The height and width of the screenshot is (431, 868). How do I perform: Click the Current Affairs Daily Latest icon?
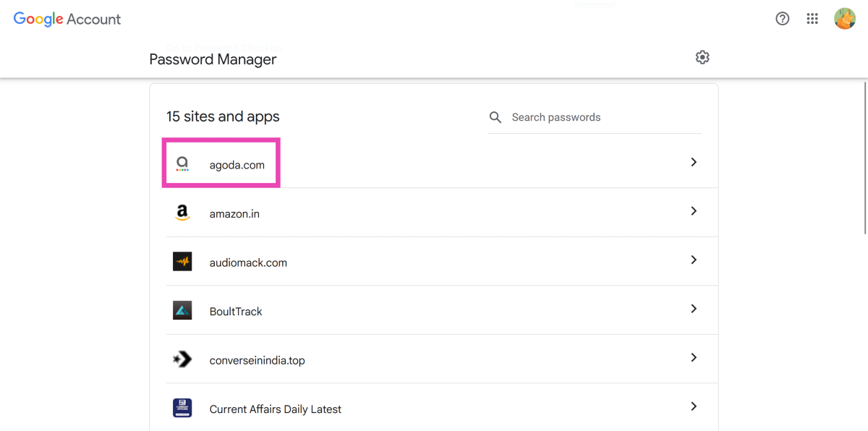pos(182,408)
